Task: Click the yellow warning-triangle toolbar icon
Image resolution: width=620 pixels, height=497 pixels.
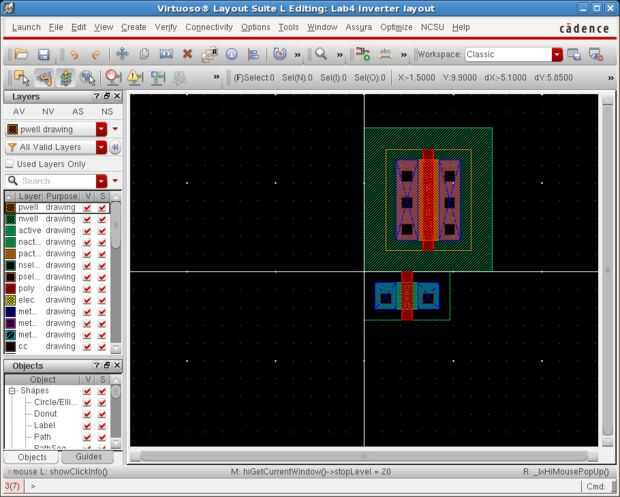Action: (135, 77)
